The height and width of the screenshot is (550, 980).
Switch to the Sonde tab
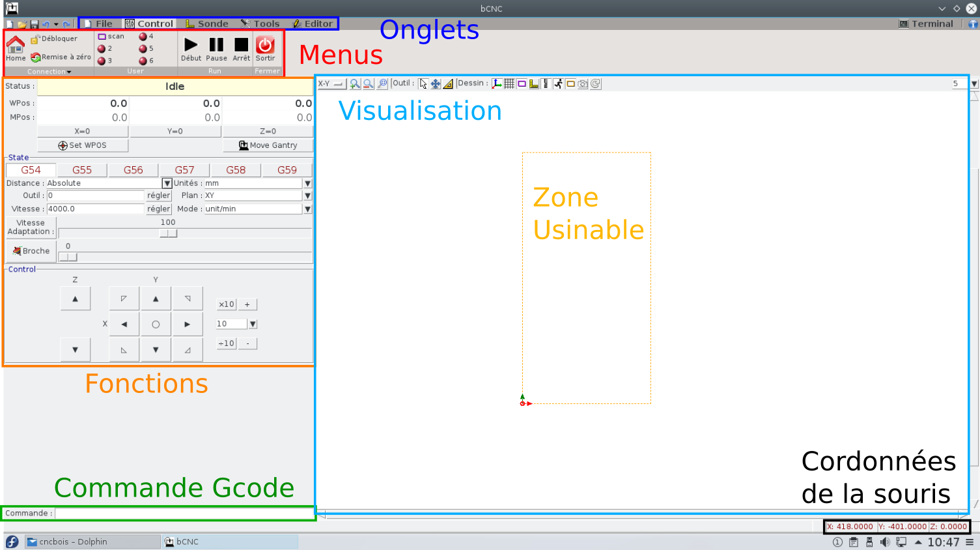[x=207, y=24]
